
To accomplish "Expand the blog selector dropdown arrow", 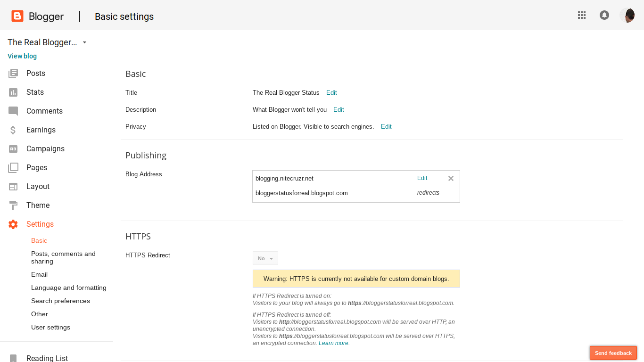I will point(84,42).
